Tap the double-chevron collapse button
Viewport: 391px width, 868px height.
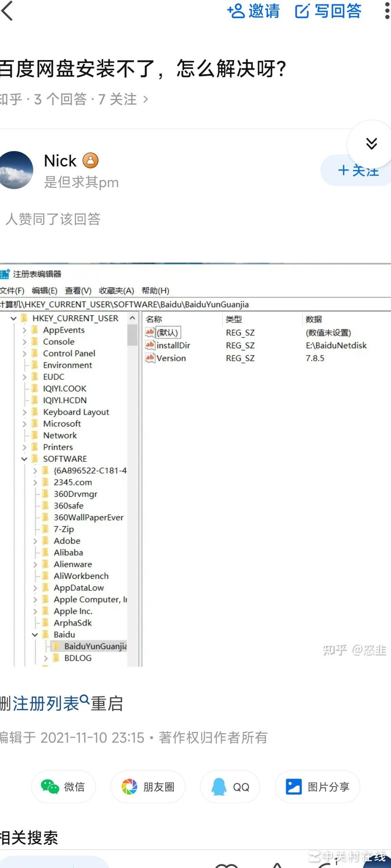coord(371,144)
